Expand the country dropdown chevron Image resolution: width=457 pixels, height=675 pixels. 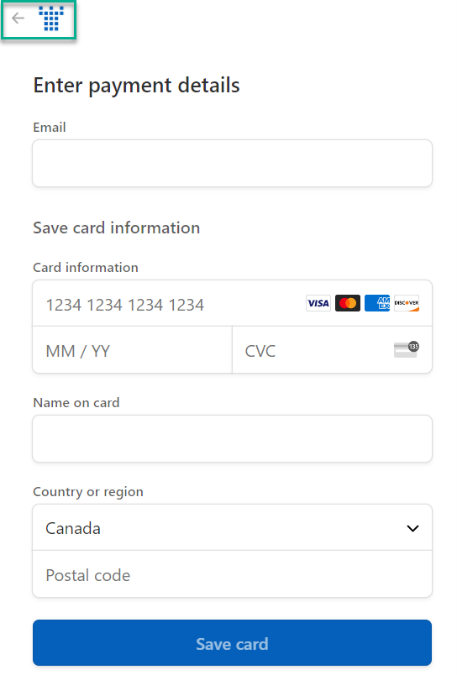pos(413,528)
